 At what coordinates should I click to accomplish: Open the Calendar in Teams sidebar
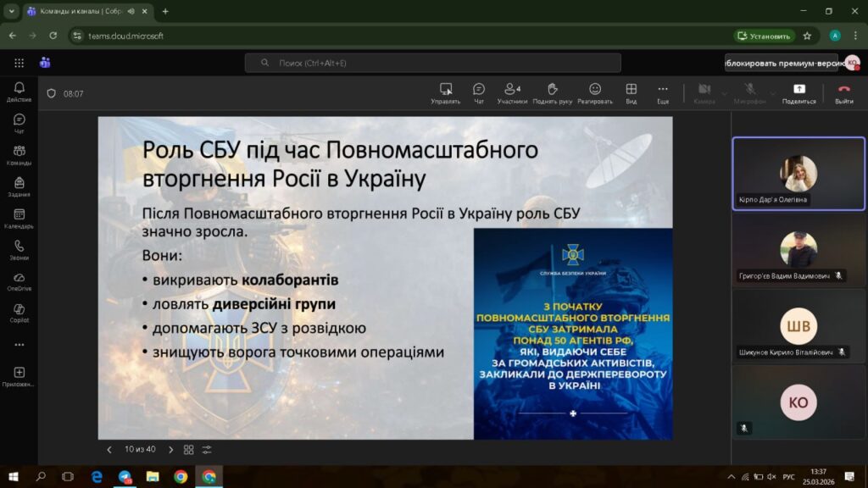click(x=19, y=219)
